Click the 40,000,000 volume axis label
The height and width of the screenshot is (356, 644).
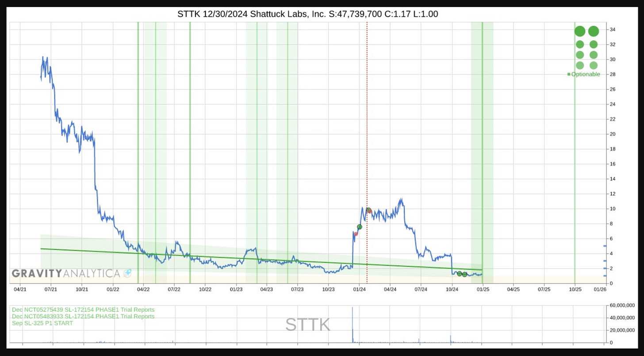click(623, 318)
